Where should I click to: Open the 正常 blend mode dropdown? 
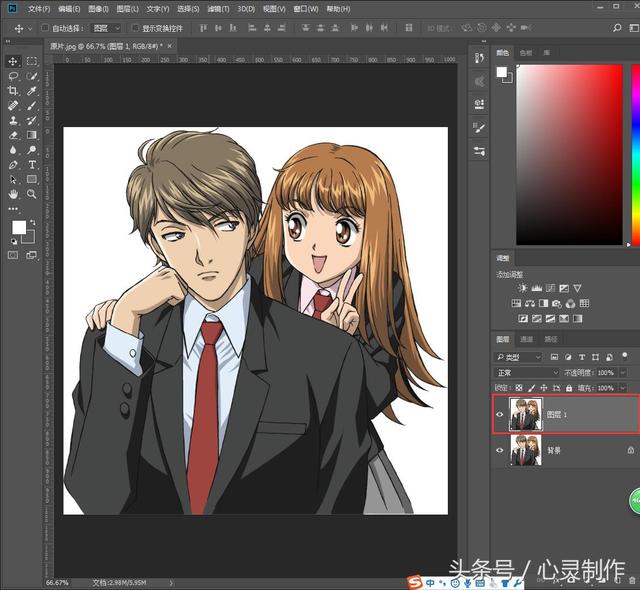(527, 373)
